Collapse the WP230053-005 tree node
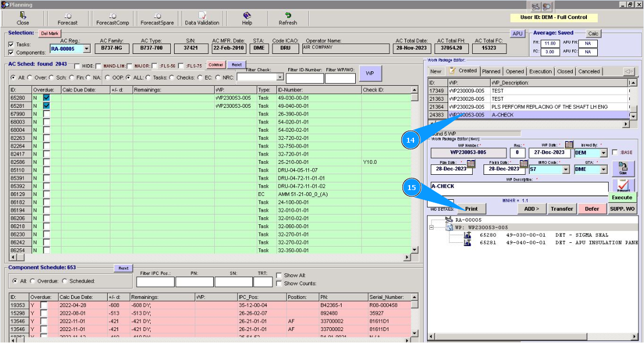 [x=431, y=228]
